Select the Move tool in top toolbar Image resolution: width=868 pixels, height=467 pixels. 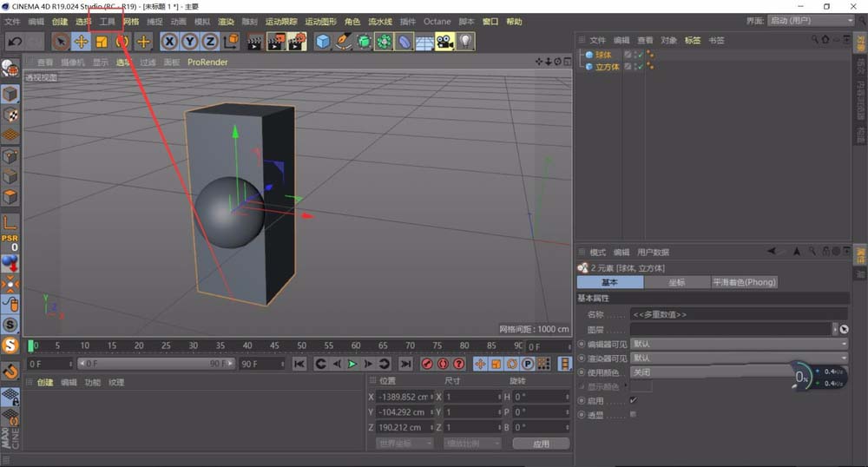coord(81,42)
